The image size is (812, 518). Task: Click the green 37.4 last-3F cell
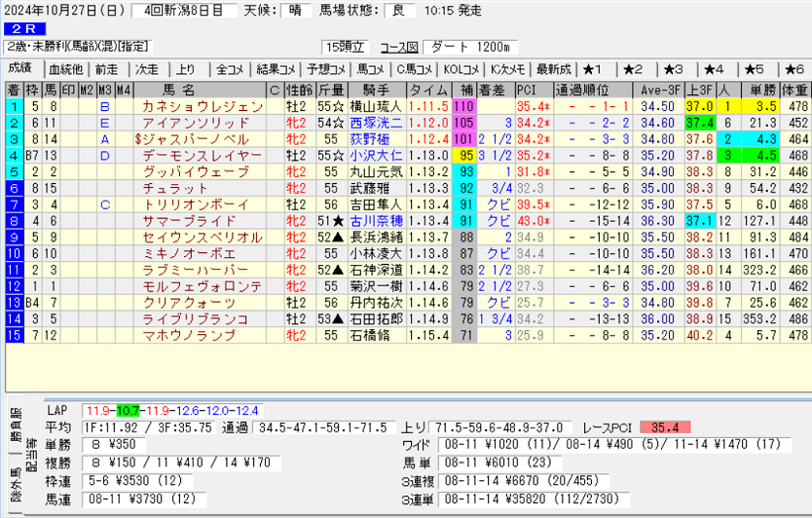[x=698, y=123]
